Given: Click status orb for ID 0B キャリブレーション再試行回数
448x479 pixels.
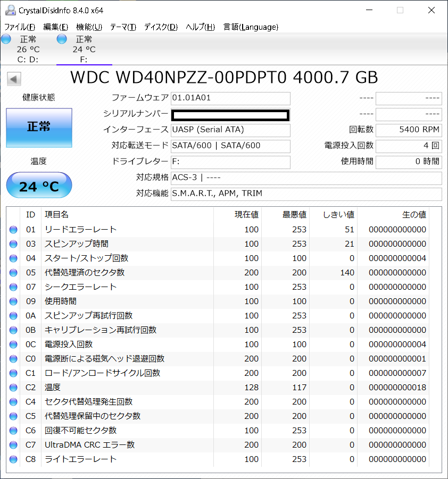Looking at the screenshot, I should [x=13, y=330].
